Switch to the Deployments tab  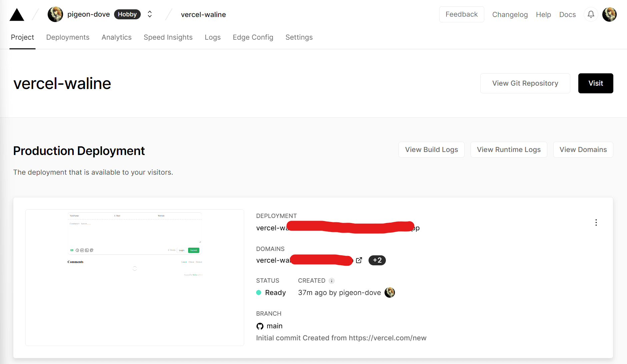pyautogui.click(x=68, y=37)
